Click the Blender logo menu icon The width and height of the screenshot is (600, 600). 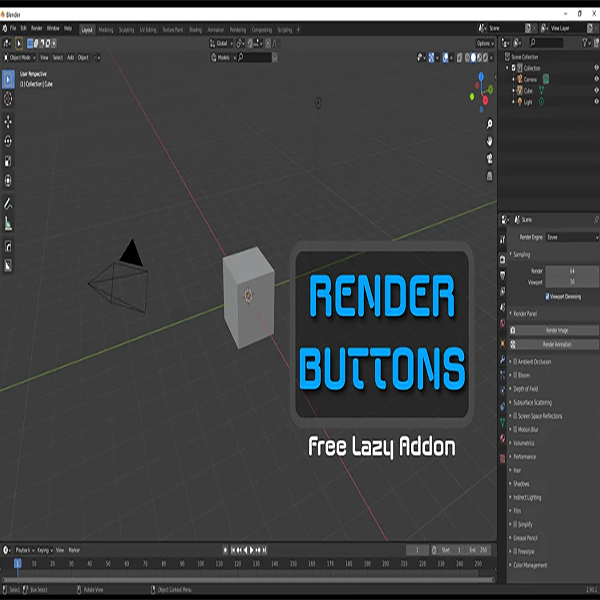click(5, 29)
